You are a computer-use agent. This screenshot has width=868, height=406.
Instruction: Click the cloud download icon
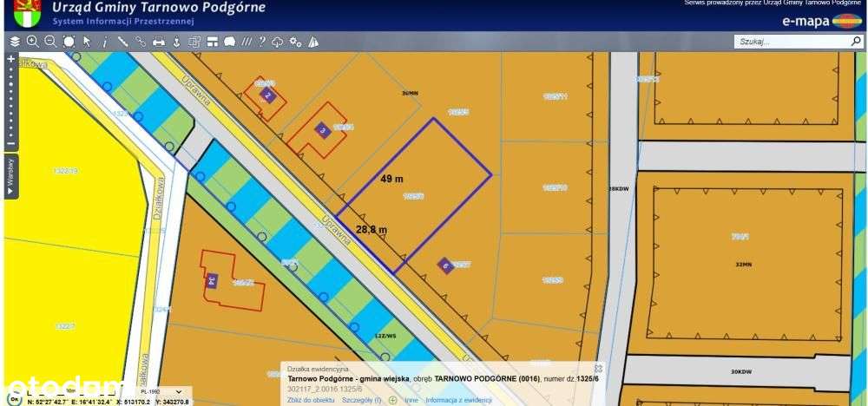click(278, 42)
